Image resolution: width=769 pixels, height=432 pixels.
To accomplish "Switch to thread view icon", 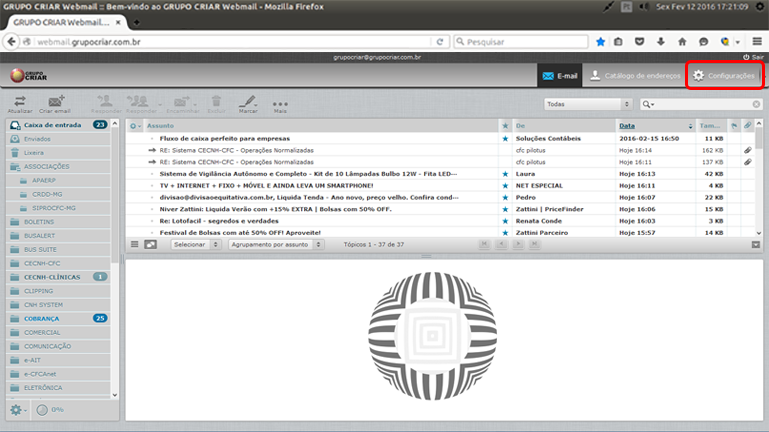I will click(151, 244).
